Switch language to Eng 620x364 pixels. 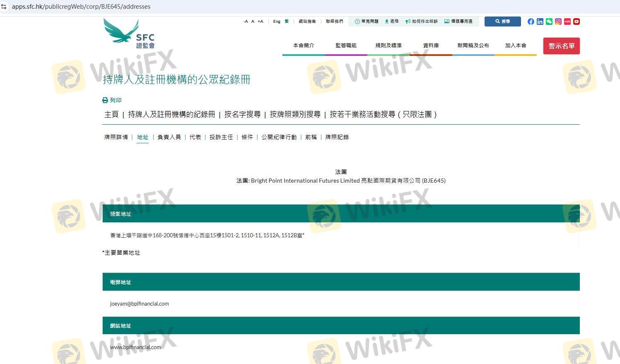click(x=277, y=22)
